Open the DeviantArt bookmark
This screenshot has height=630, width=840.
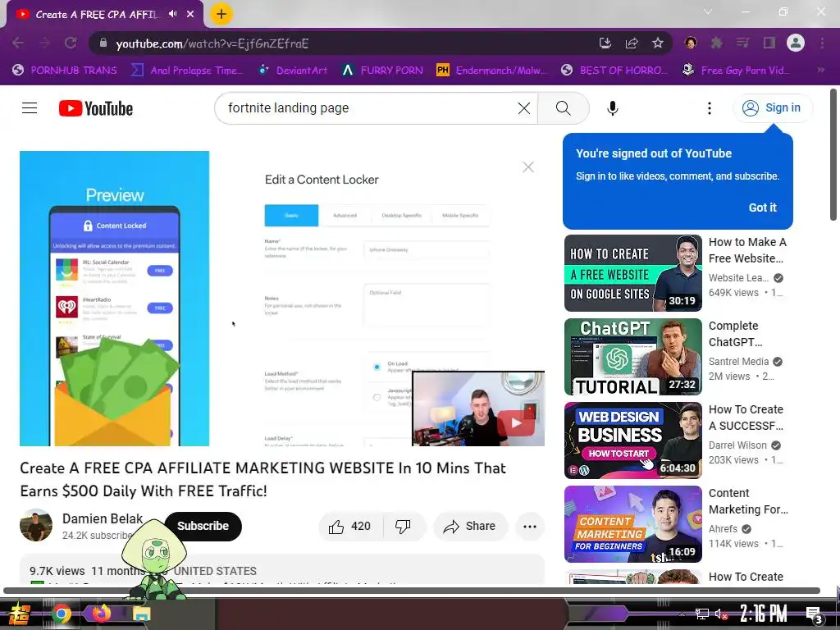tap(293, 71)
